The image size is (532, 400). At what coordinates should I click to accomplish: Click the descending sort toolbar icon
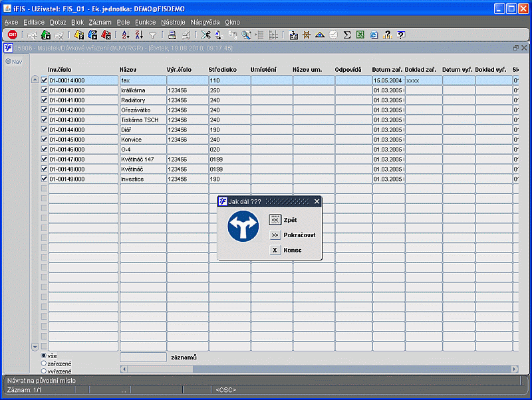138,35
